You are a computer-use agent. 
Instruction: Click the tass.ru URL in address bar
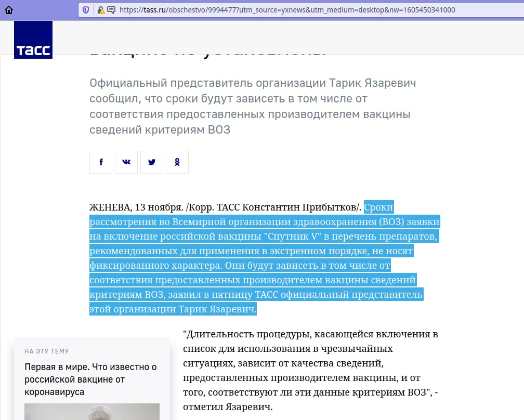(287, 10)
